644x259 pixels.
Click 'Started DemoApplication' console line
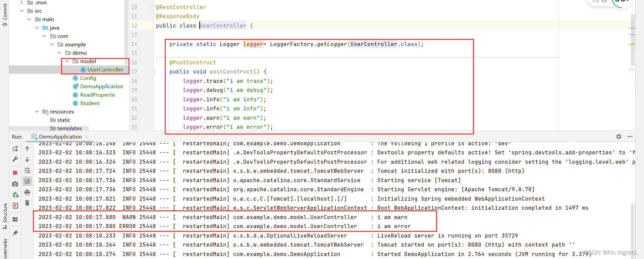click(315, 254)
